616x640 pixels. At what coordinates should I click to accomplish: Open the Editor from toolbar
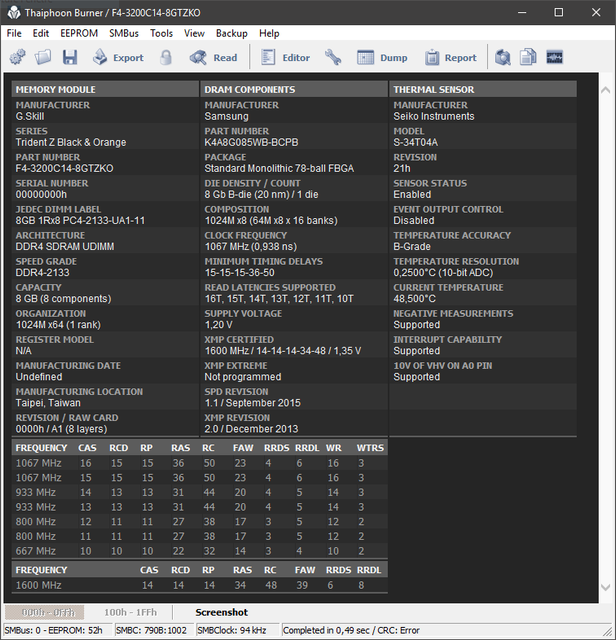tap(285, 58)
